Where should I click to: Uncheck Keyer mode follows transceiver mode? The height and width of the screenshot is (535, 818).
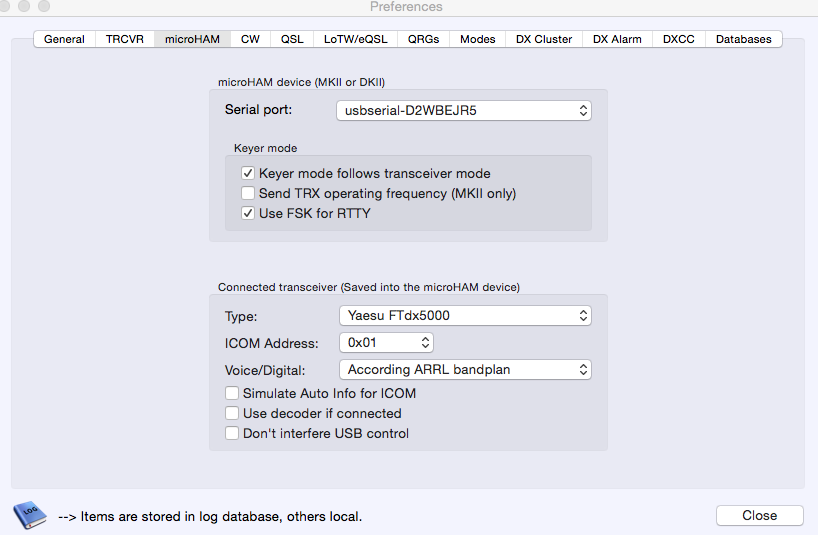point(248,173)
